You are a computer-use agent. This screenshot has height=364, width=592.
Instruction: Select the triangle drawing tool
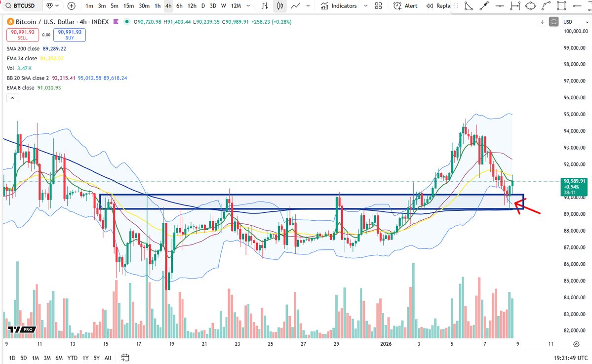click(468, 5)
